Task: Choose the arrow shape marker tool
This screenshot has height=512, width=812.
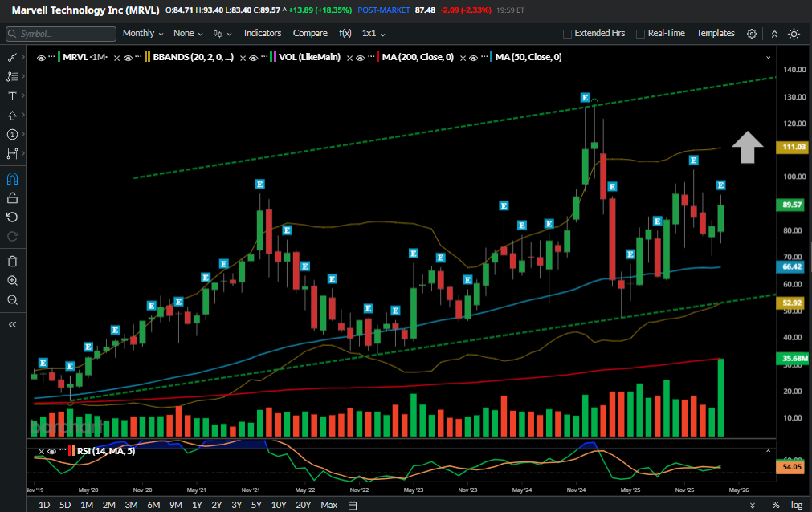Action: tap(12, 115)
